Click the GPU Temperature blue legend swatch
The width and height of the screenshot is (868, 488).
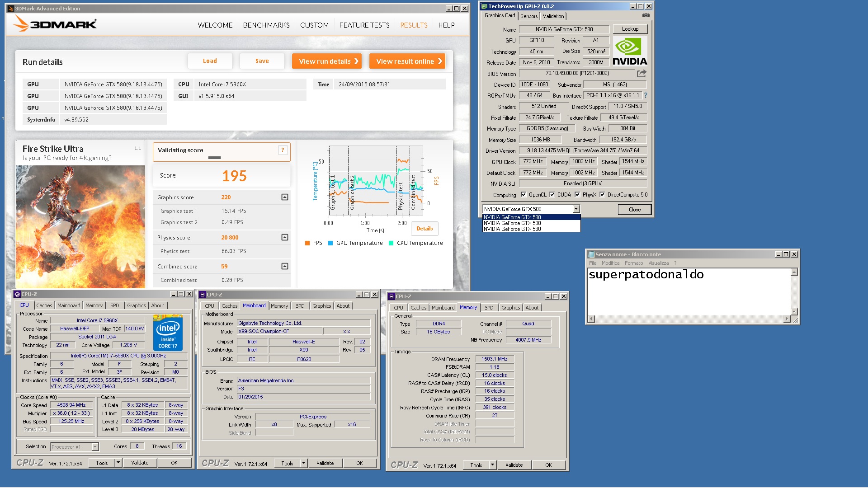[330, 243]
